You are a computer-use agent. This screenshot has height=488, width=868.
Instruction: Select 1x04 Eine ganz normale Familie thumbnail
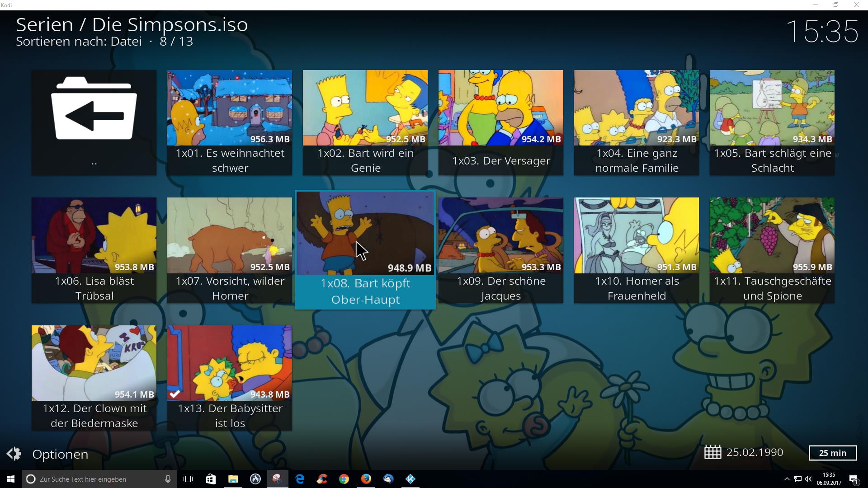pyautogui.click(x=637, y=108)
